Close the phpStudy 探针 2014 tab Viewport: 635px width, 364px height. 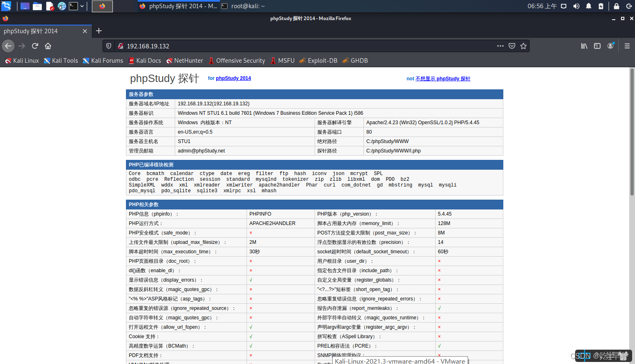[x=85, y=31]
